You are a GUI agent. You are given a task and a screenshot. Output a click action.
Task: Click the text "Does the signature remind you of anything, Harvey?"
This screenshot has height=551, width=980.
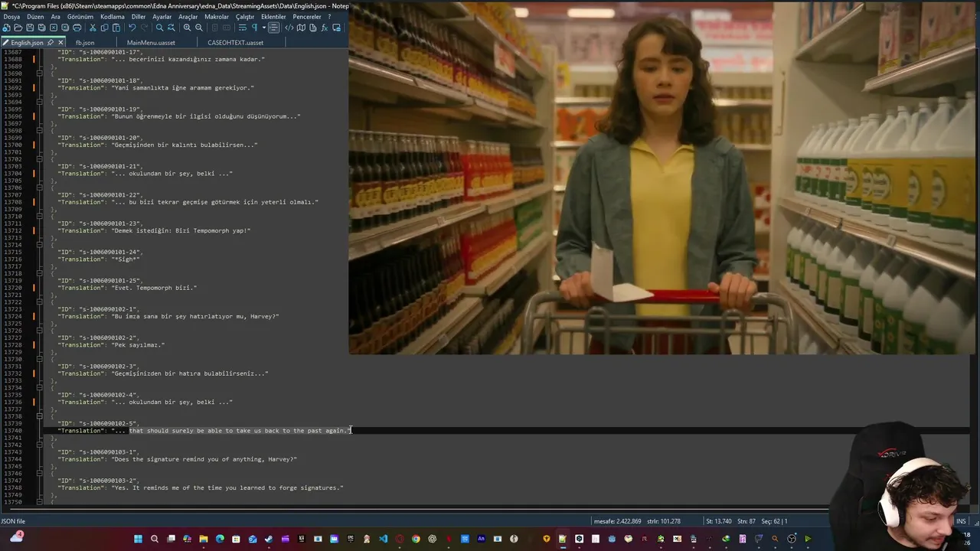(204, 459)
